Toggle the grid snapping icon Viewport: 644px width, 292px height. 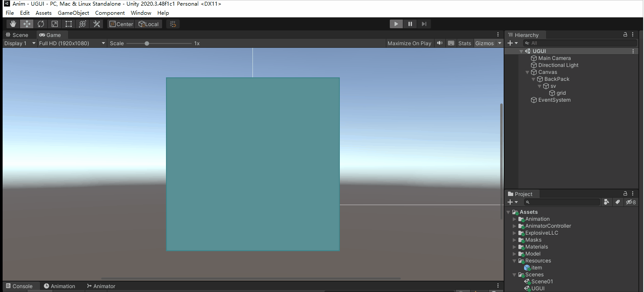click(x=173, y=24)
